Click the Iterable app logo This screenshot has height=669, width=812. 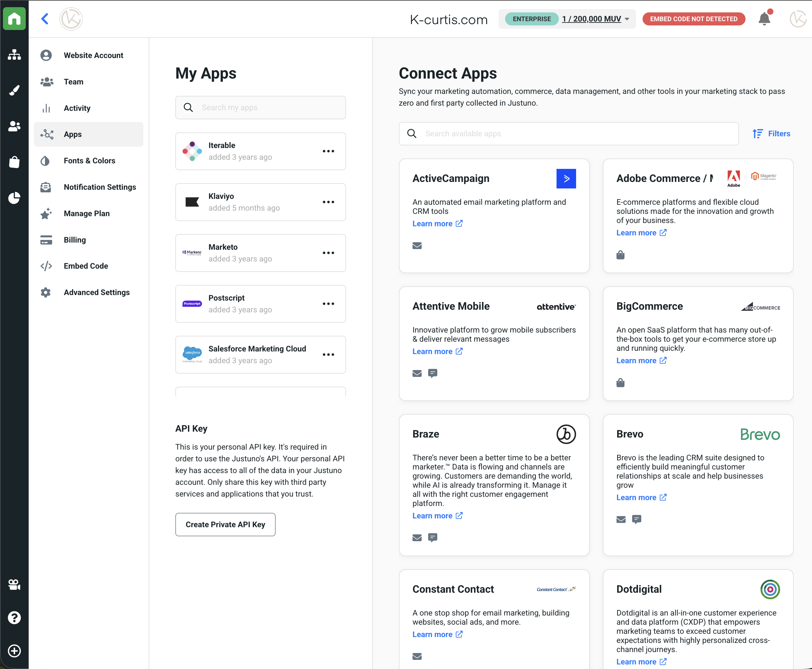coord(192,151)
